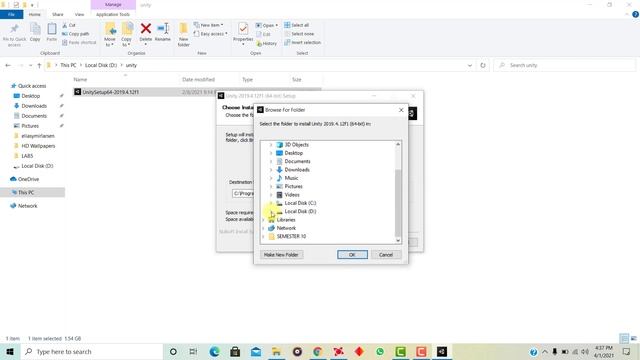640x360 pixels.
Task: Select Videos in Browse For Folder tree
Action: [x=292, y=195]
